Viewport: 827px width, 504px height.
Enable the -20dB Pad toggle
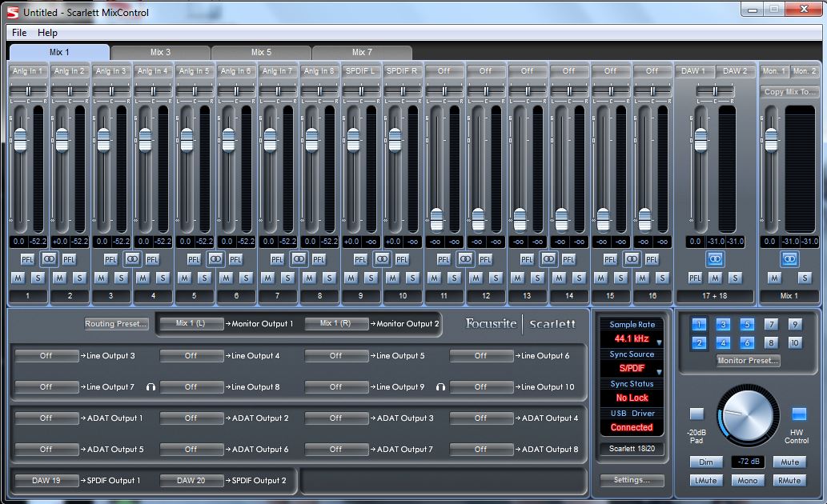click(697, 414)
